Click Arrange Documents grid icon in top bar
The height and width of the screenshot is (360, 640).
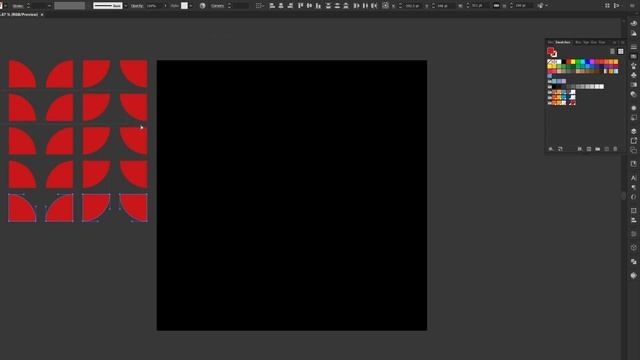[607, 6]
